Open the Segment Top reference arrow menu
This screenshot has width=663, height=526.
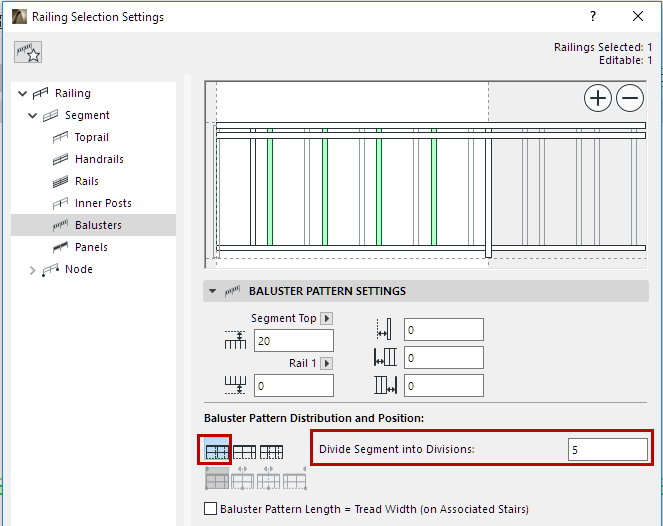coord(326,318)
